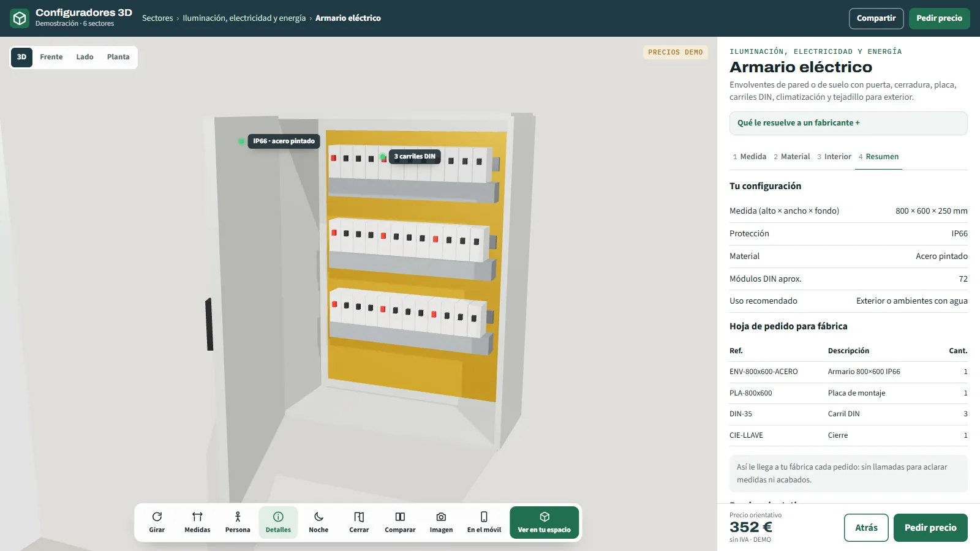The image size is (980, 551).
Task: Open En el móvil option
Action: click(x=484, y=522)
